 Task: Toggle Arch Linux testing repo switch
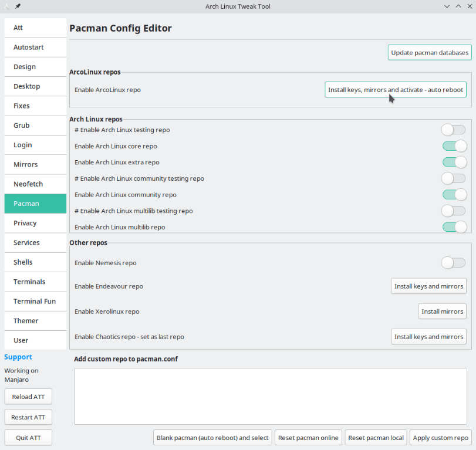tap(454, 130)
